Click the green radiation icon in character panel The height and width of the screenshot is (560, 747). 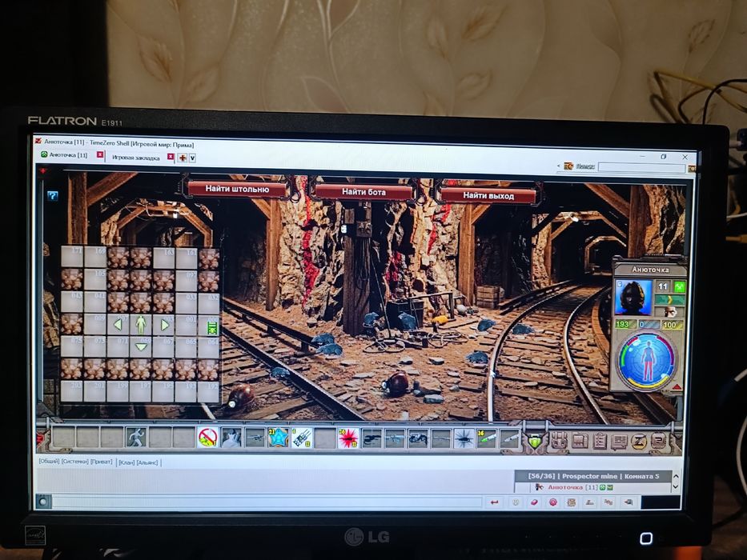(680, 286)
